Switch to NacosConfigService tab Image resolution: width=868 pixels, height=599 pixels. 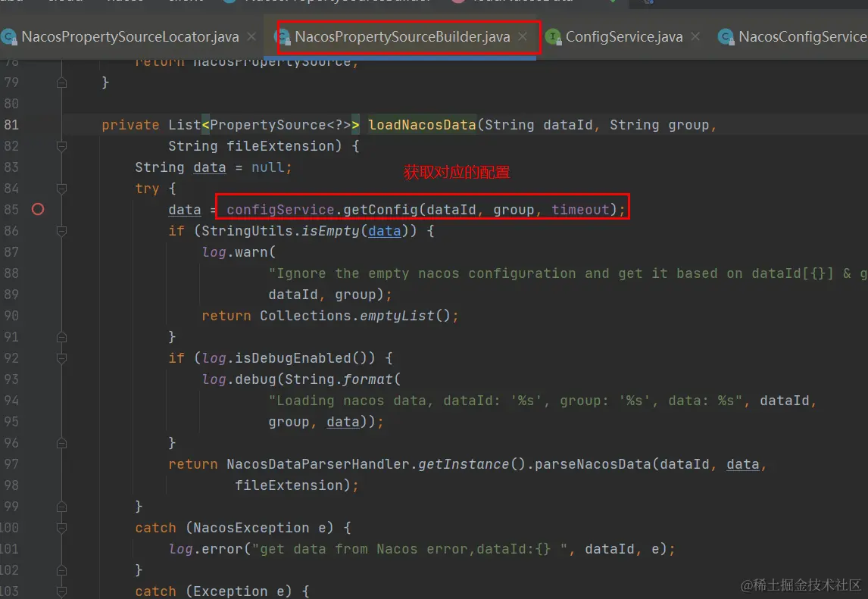pyautogui.click(x=803, y=37)
